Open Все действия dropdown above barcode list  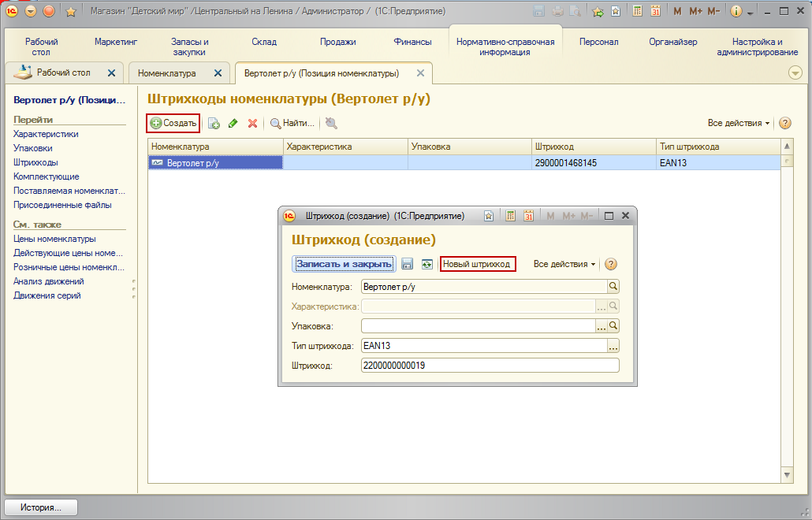pos(739,123)
